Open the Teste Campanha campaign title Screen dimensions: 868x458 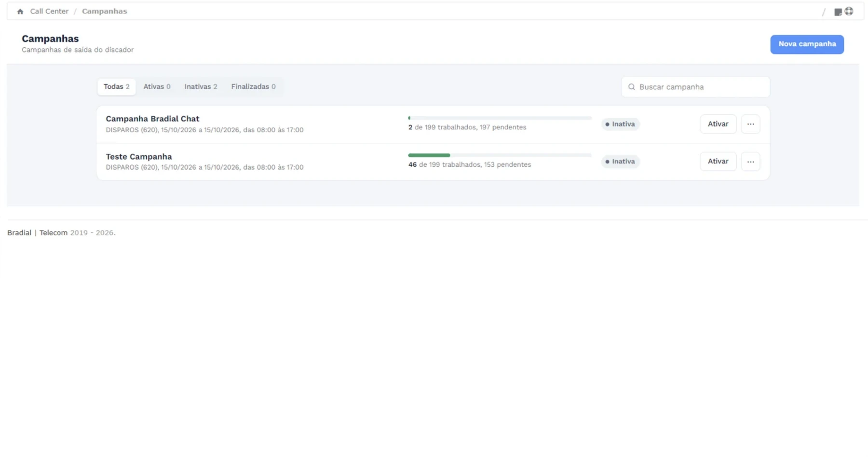[139, 157]
